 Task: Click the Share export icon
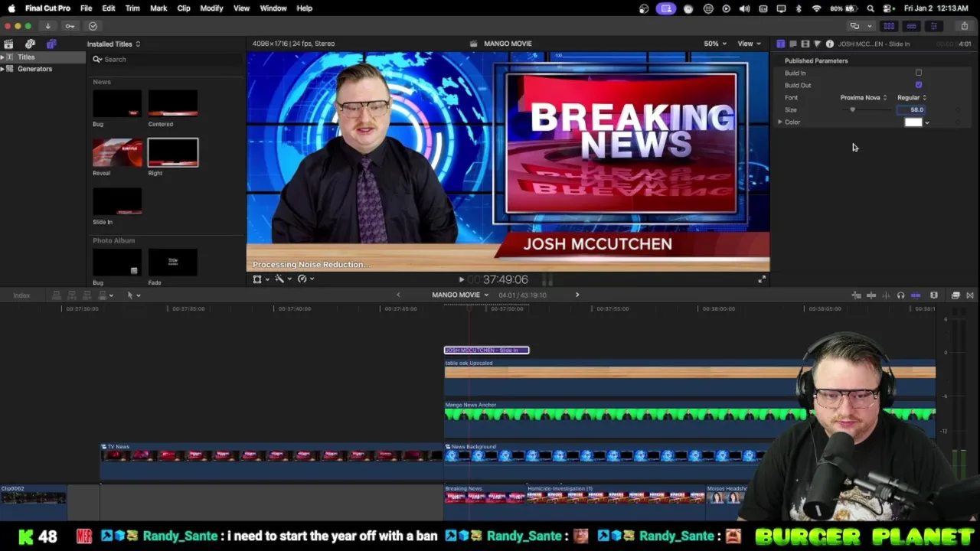964,26
